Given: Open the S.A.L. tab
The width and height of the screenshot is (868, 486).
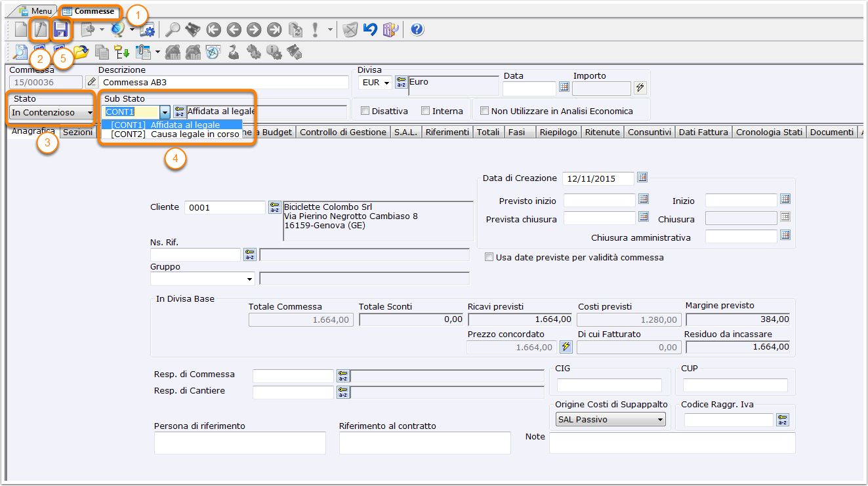Looking at the screenshot, I should [x=406, y=132].
